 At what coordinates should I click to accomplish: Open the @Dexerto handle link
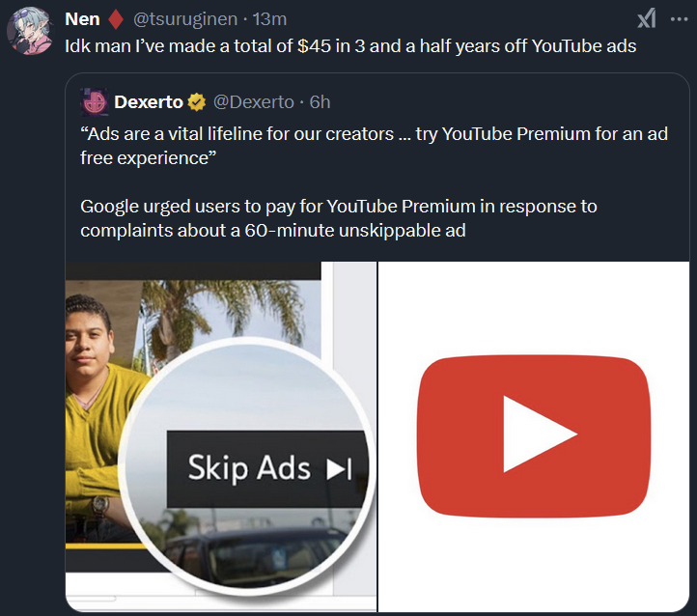tap(253, 102)
